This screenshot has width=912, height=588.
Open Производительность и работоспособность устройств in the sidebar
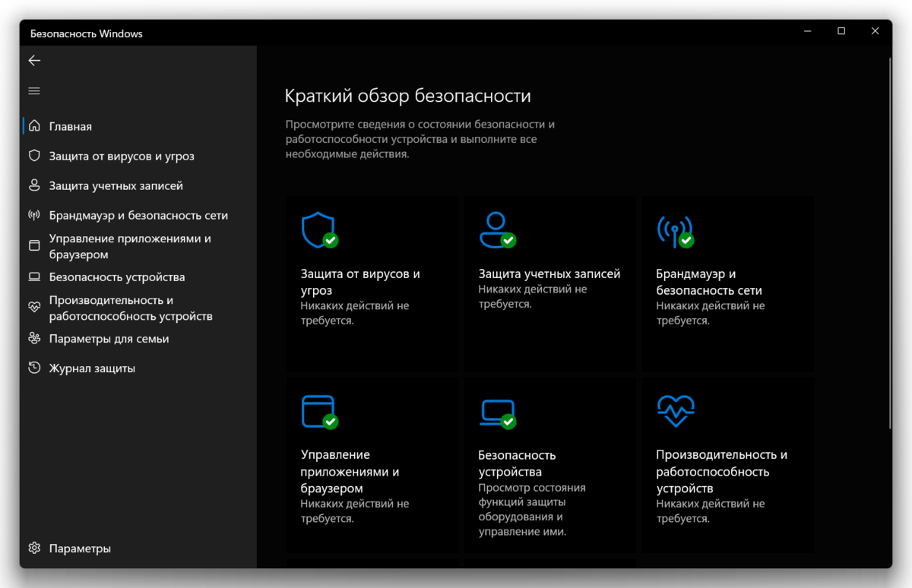tap(131, 308)
